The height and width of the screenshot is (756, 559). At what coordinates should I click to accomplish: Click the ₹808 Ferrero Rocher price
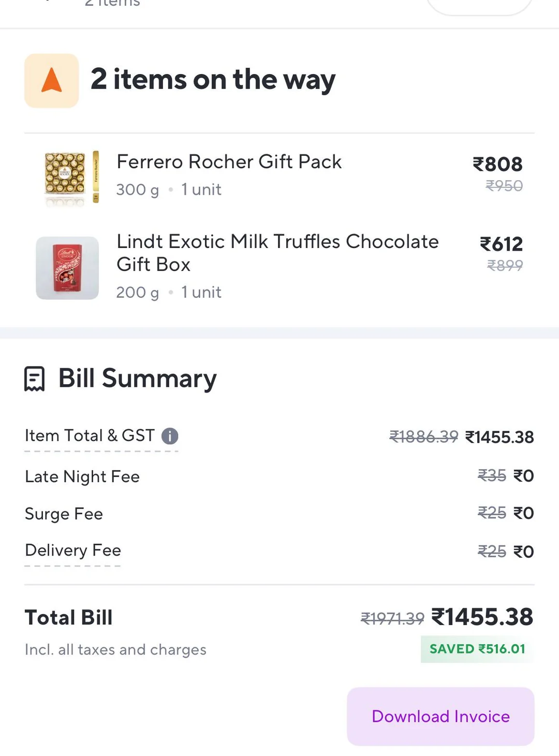click(x=497, y=164)
